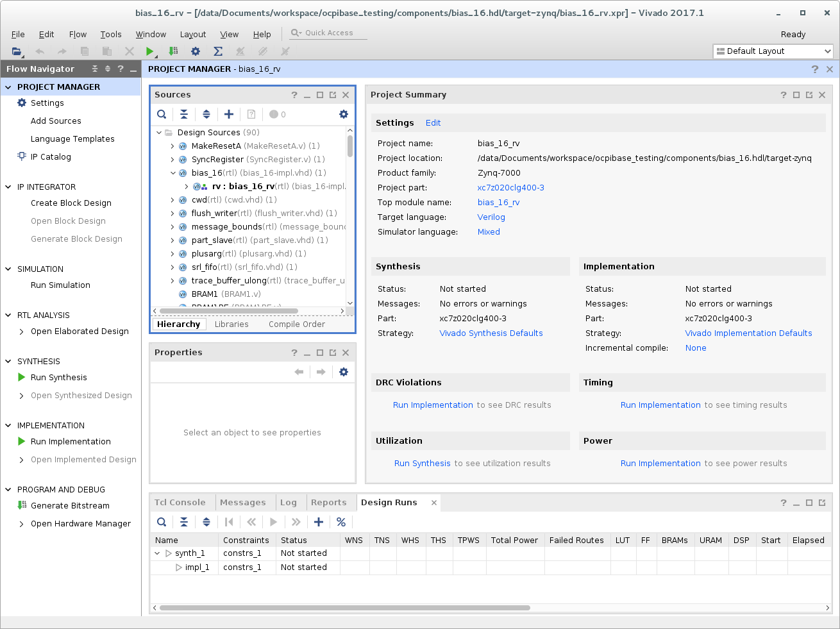840x629 pixels.
Task: Click Edit link next to Settings
Action: point(433,123)
